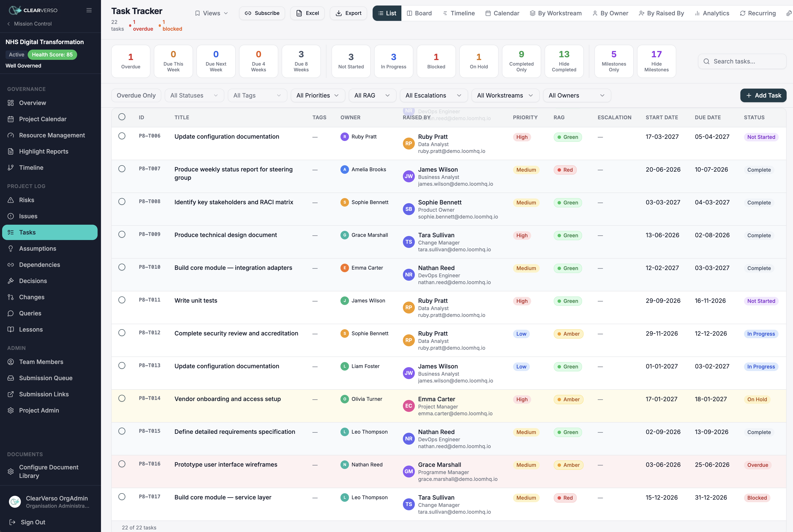Viewport: 793px width, 532px height.
Task: Switch to the Calendar view tab
Action: [502, 13]
